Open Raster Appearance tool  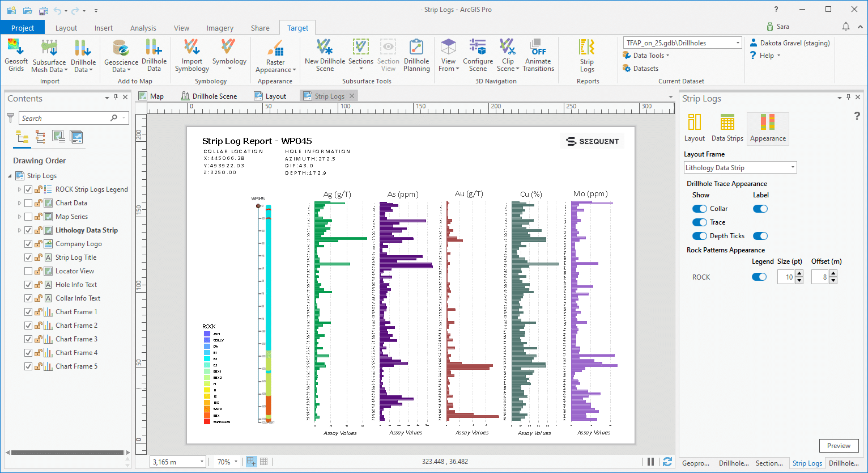coord(275,56)
